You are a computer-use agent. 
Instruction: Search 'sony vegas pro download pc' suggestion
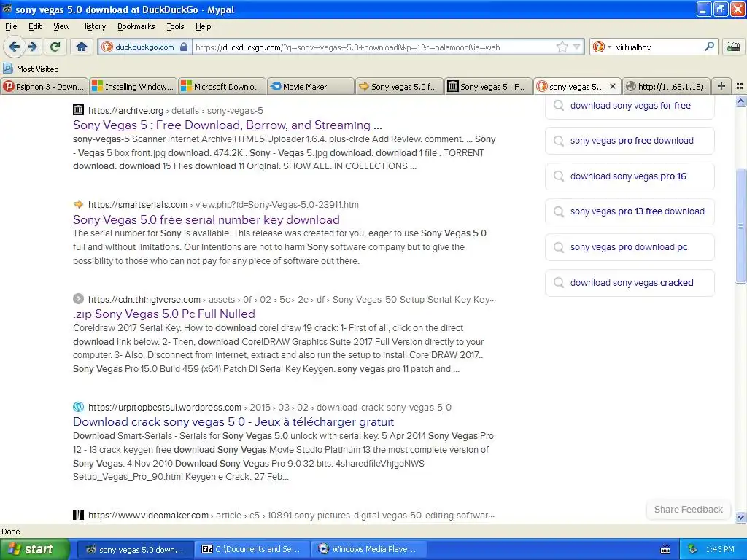coord(630,247)
